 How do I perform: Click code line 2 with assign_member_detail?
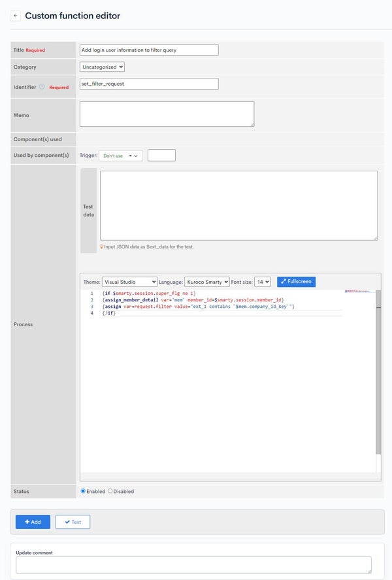pos(193,300)
